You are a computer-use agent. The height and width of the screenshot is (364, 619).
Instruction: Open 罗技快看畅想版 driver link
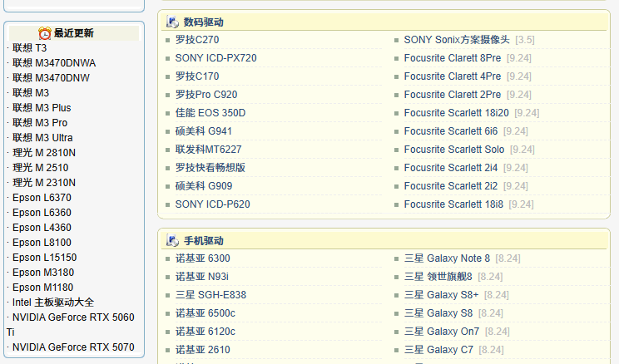[x=210, y=168]
